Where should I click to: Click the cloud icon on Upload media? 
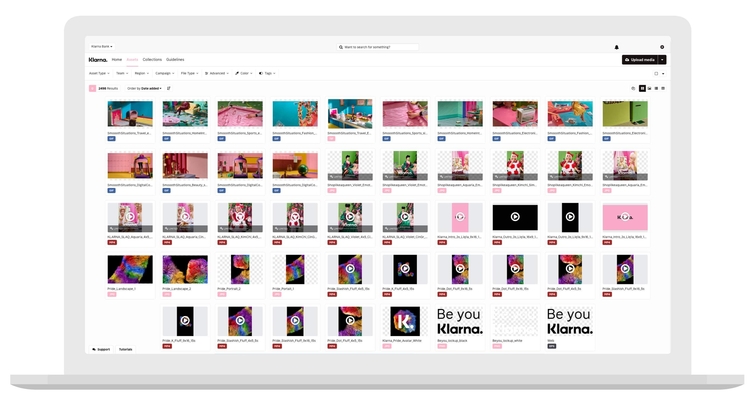(627, 60)
